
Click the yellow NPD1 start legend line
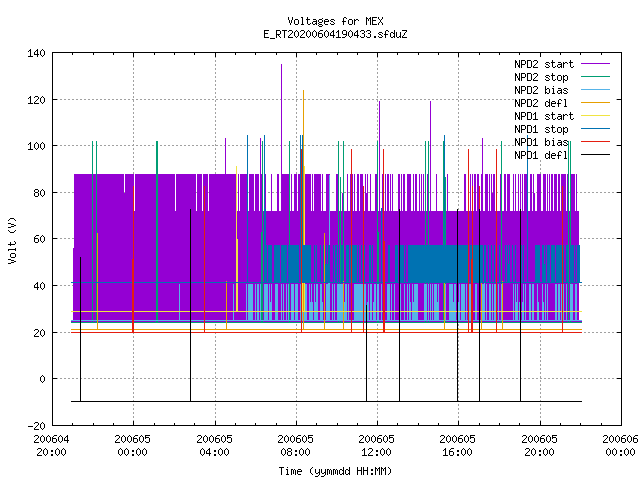tap(595, 116)
